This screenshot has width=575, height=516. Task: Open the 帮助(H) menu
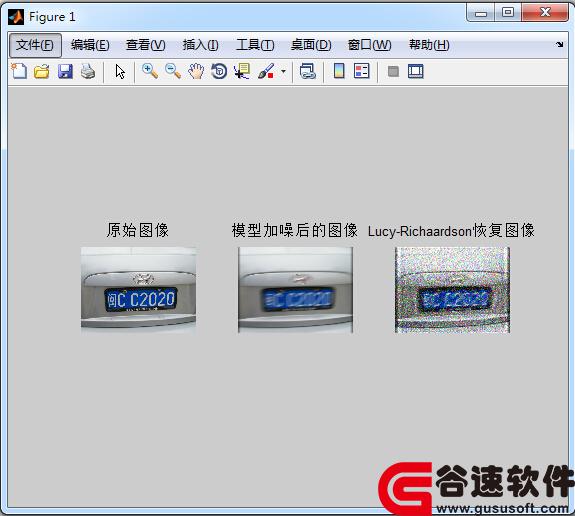point(429,45)
